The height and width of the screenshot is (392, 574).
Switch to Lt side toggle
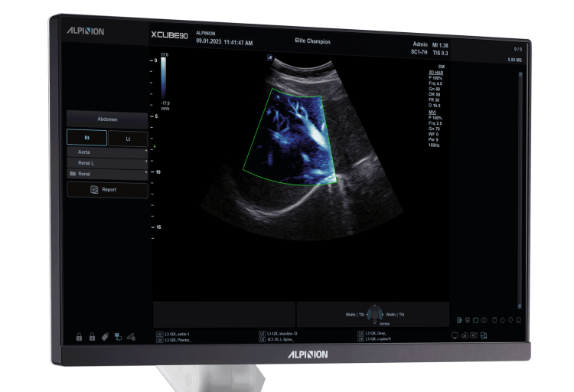127,139
